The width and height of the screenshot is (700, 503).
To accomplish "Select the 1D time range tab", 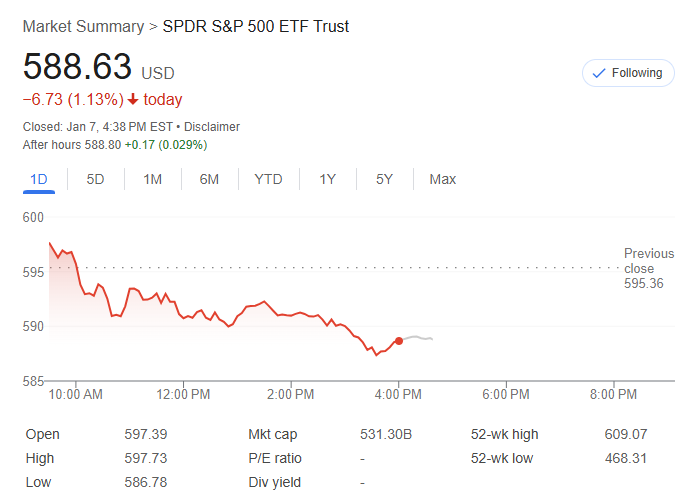I will [x=39, y=179].
